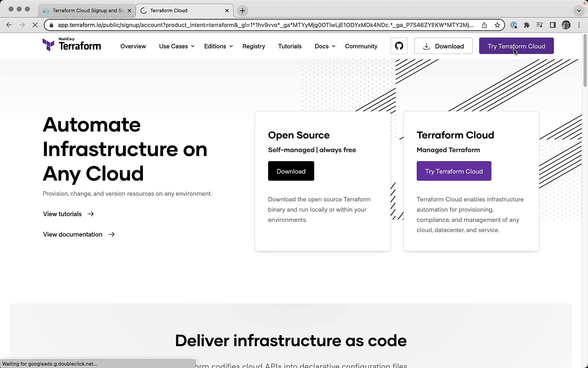The image size is (588, 368).
Task: Expand the Docs dropdown
Action: tap(325, 46)
